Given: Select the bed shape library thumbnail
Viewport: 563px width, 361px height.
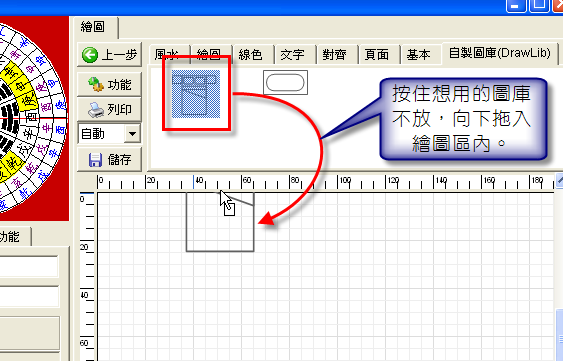Looking at the screenshot, I should (x=196, y=94).
